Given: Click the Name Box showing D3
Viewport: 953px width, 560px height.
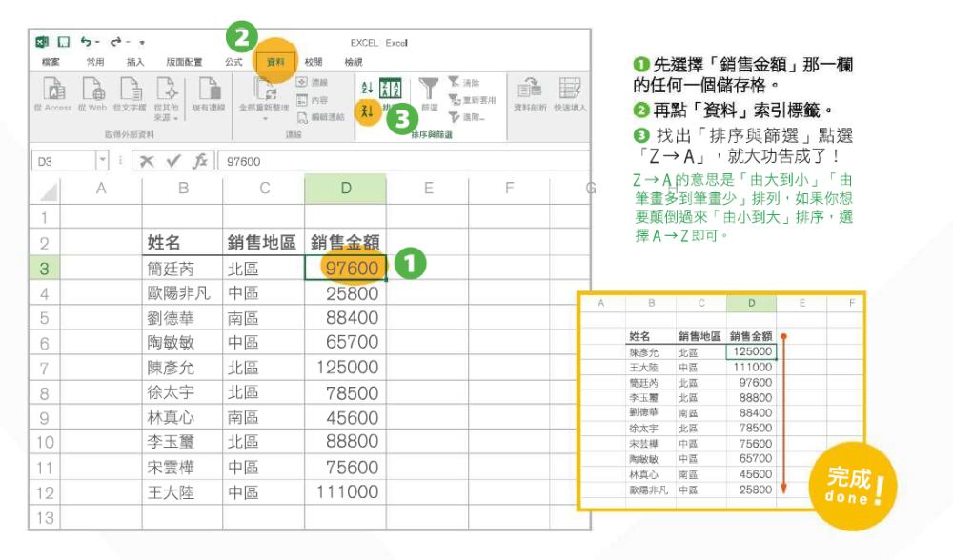Looking at the screenshot, I should pos(63,161).
